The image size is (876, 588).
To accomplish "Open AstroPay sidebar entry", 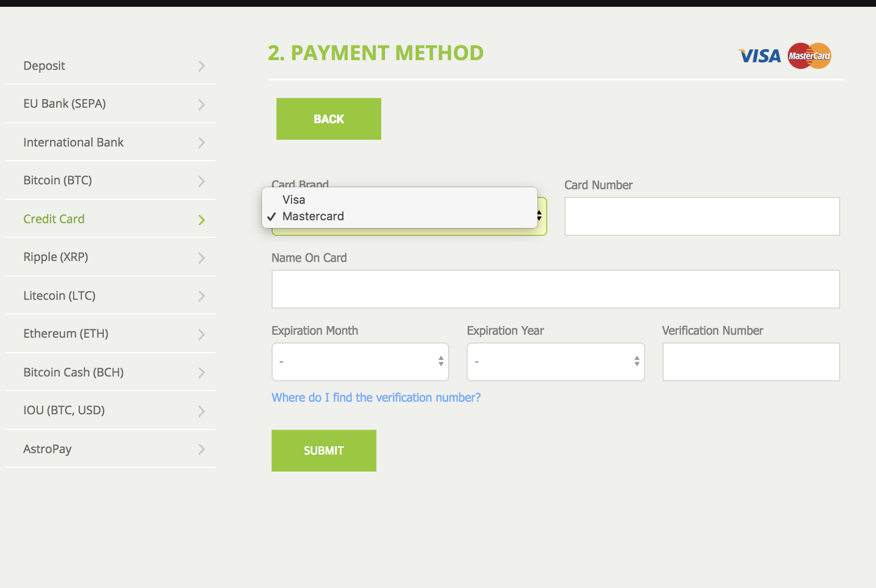I will (x=111, y=449).
